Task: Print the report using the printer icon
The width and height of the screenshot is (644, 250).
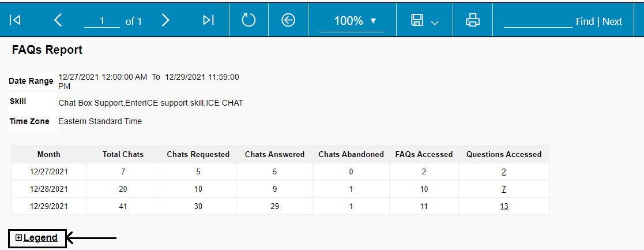Action: click(x=473, y=20)
